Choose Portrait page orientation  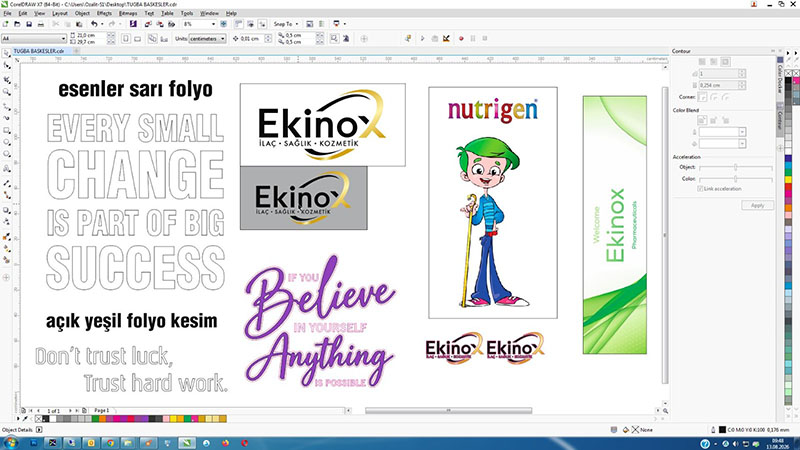tap(126, 39)
